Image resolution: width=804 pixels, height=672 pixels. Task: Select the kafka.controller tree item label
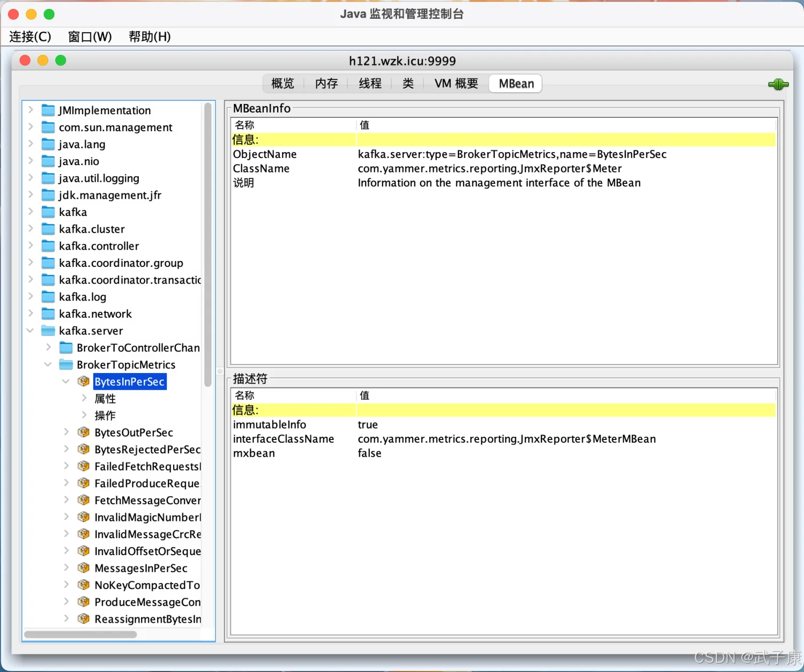pyautogui.click(x=99, y=246)
